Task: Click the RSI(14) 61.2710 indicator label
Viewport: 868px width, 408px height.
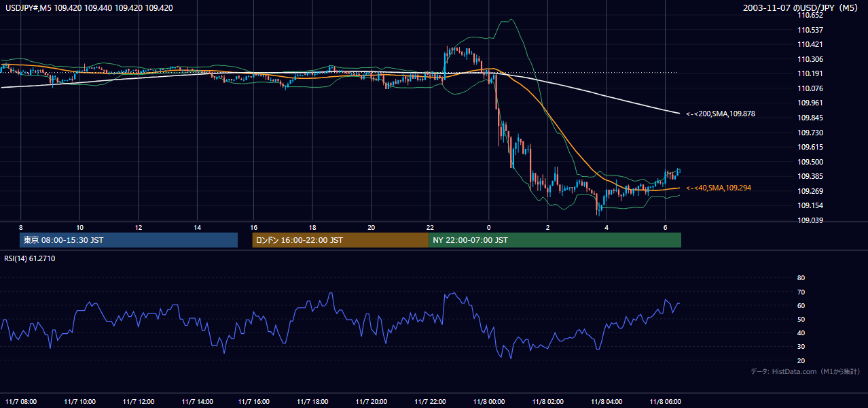Action: click(x=30, y=258)
